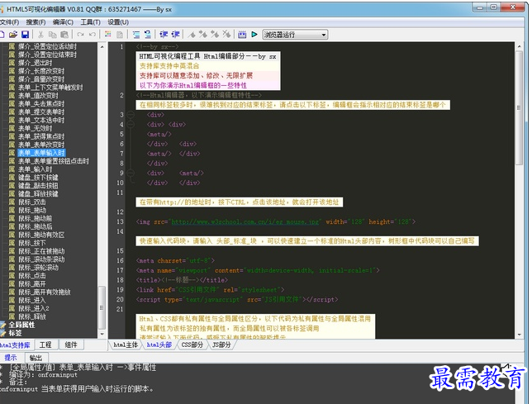The width and height of the screenshot is (532, 404).
Task: Click the Copy toolbar icon
Action: pyautogui.click(x=53, y=34)
